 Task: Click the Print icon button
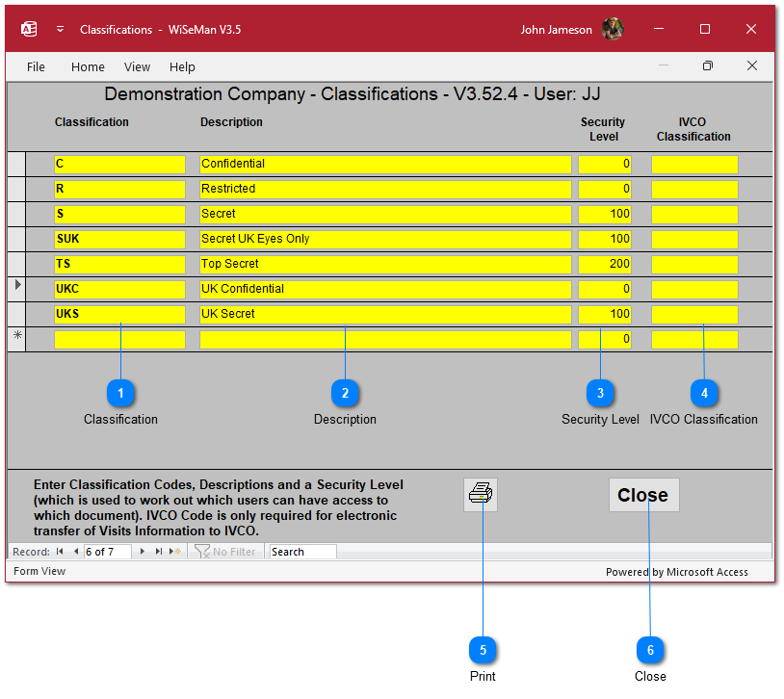click(480, 495)
